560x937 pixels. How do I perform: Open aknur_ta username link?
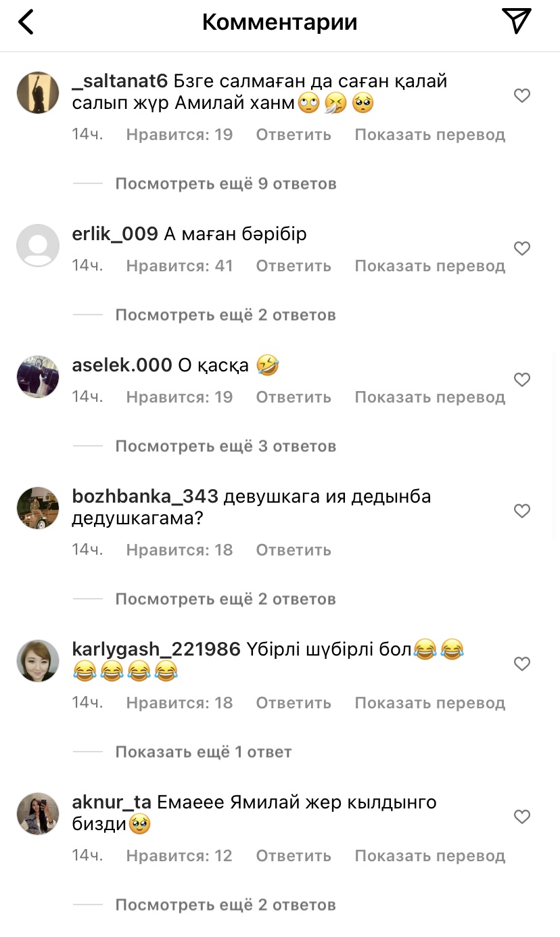pos(112,803)
